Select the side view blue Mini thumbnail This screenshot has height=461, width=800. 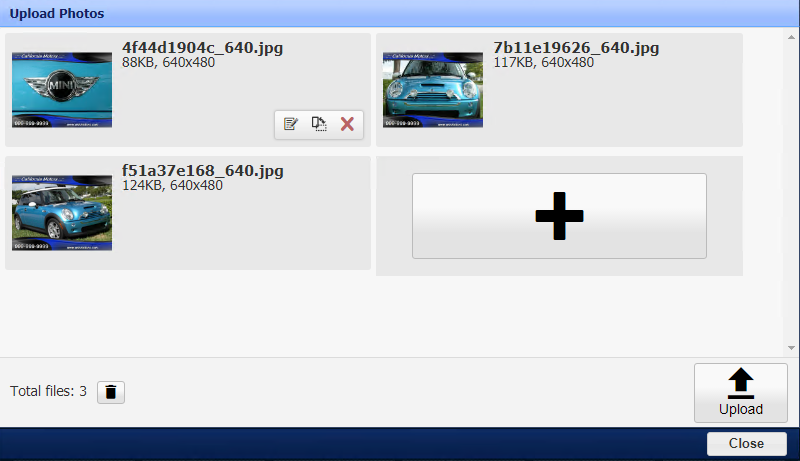(62, 213)
